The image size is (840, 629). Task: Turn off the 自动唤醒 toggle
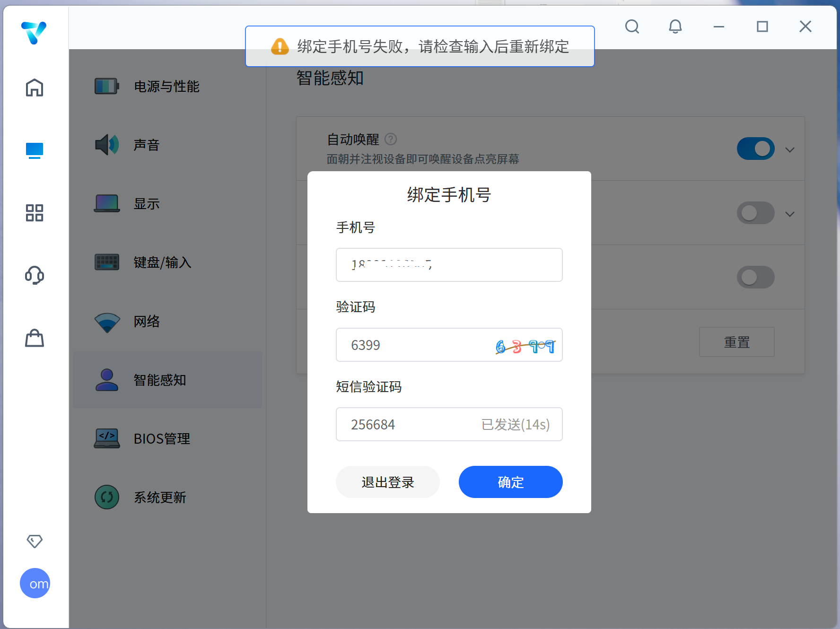pos(755,149)
